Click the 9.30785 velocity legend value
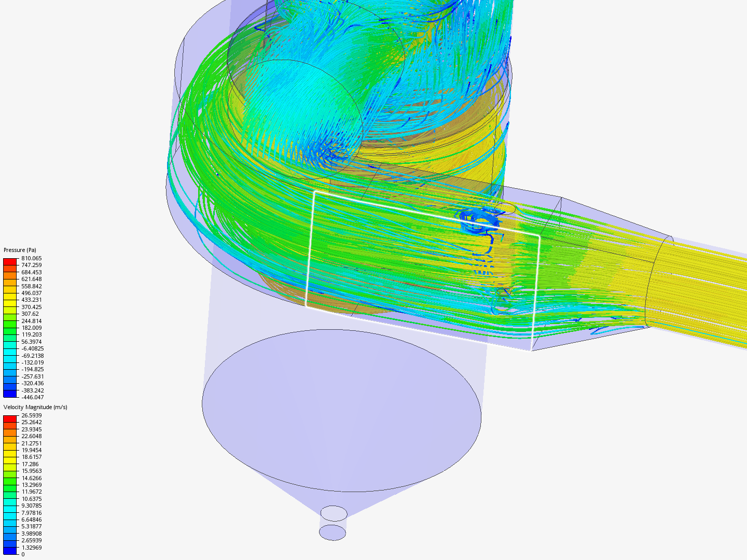Viewport: 747px width, 560px height. (x=32, y=506)
